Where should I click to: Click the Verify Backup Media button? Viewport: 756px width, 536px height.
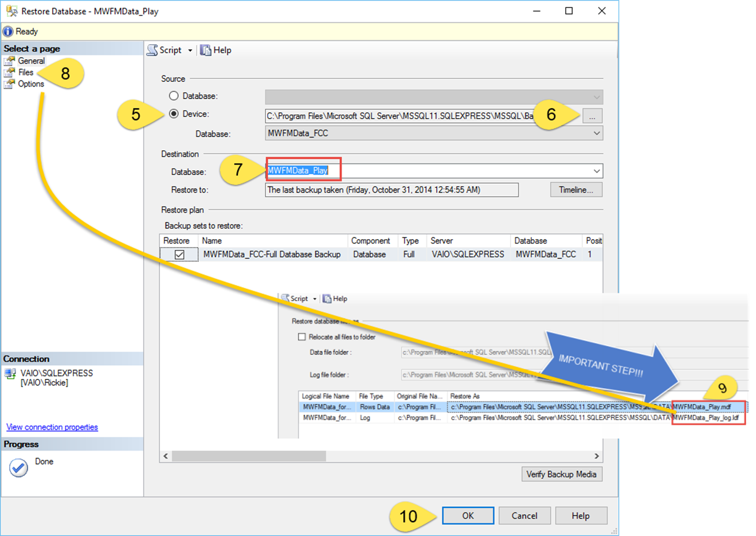point(561,474)
